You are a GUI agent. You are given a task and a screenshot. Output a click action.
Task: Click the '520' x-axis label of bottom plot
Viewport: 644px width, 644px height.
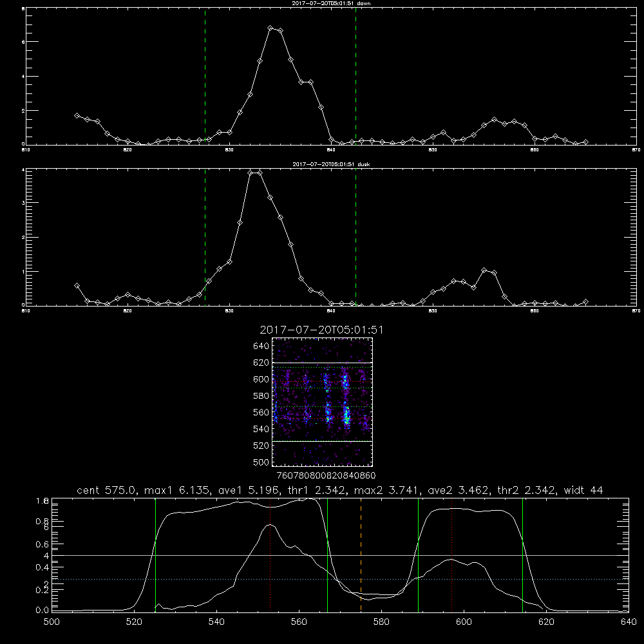135,622
